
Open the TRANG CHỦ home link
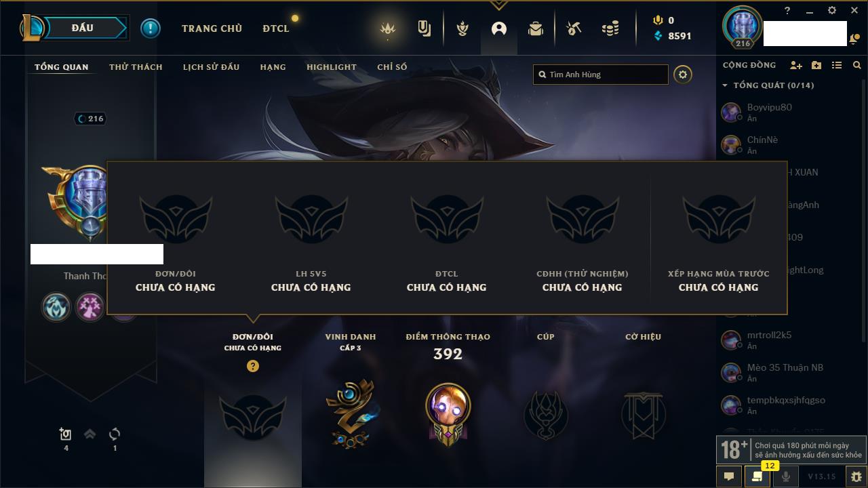coord(212,28)
